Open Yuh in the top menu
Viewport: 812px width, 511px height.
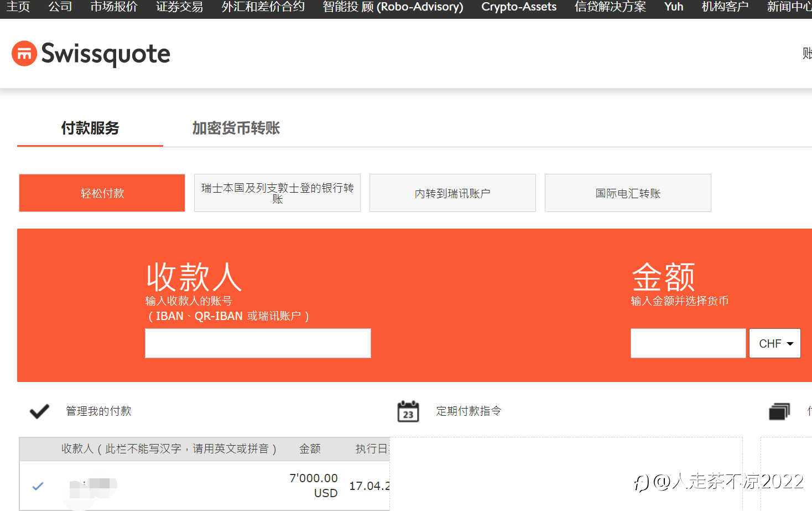tap(674, 7)
